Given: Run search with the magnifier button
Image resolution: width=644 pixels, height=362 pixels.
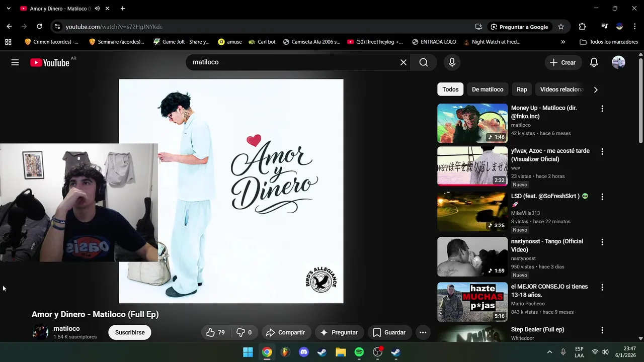Looking at the screenshot, I should pyautogui.click(x=424, y=62).
